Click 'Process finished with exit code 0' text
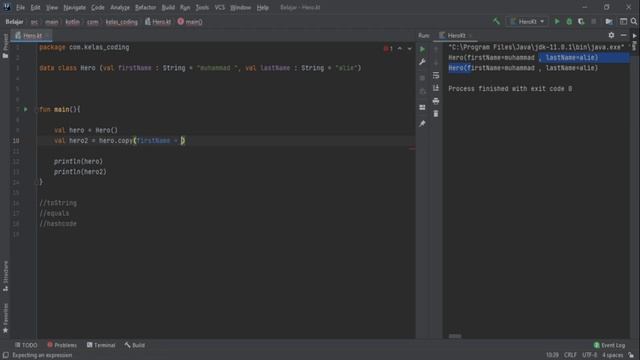 (510, 89)
